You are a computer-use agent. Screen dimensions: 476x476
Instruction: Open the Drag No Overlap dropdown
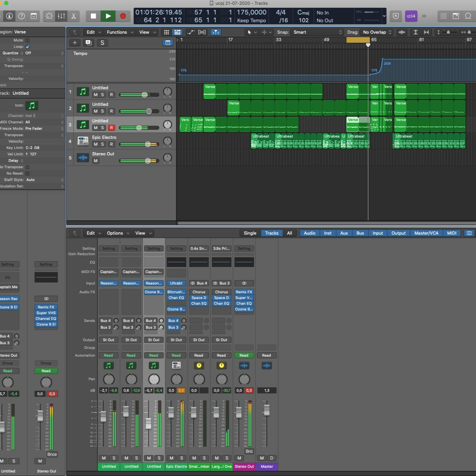(x=377, y=32)
